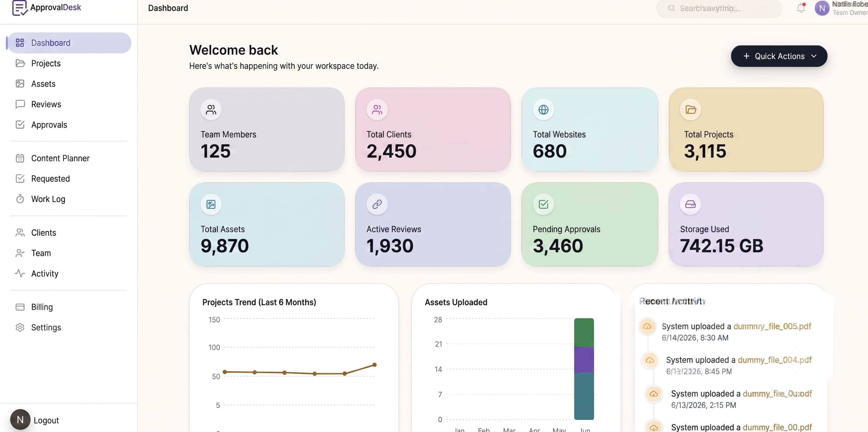Focus the Search anything field
868x432 pixels.
(719, 8)
